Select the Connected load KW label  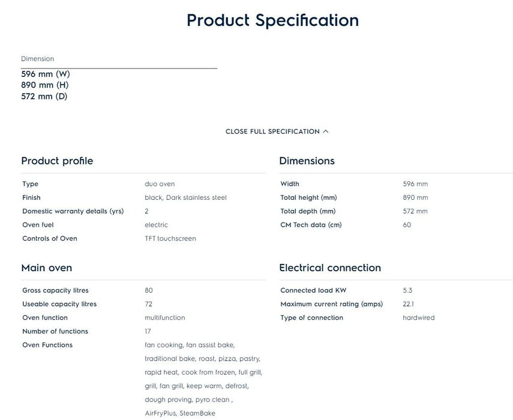tap(313, 290)
